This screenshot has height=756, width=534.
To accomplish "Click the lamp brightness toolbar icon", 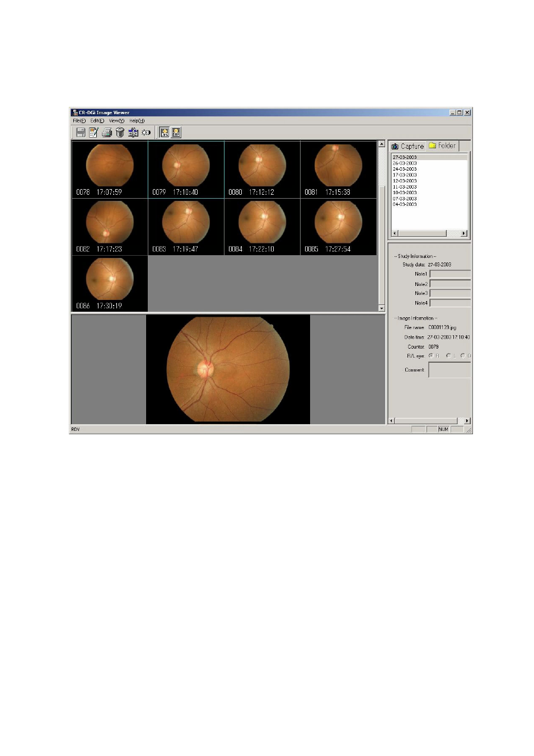I will (x=146, y=133).
